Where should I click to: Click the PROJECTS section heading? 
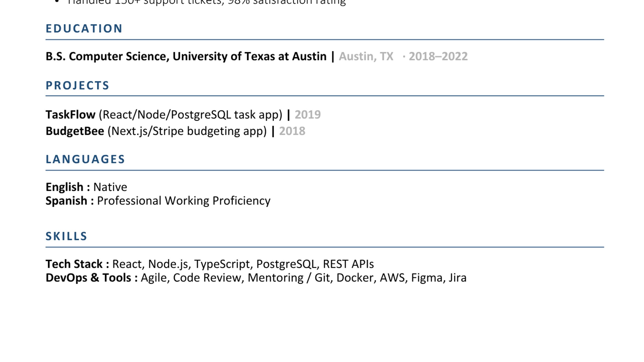pyautogui.click(x=77, y=85)
